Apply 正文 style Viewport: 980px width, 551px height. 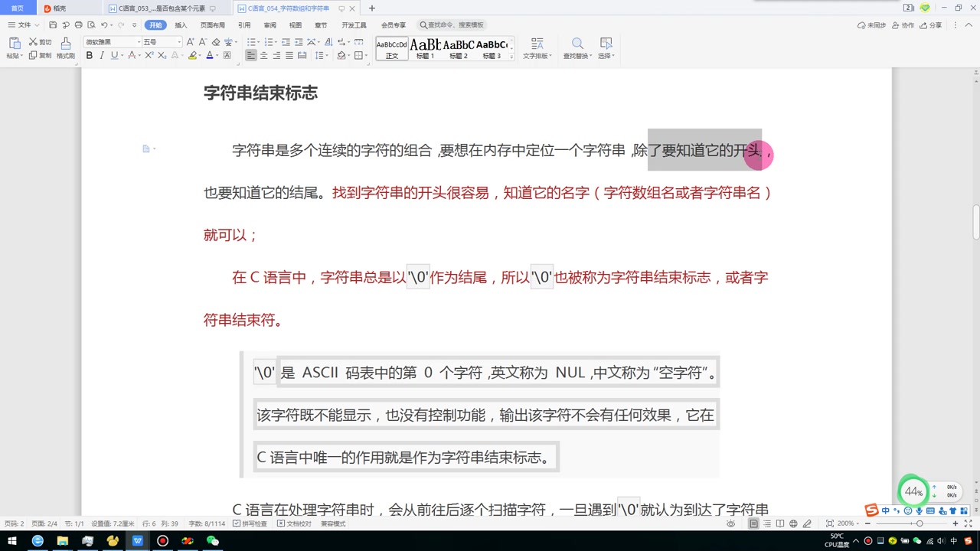pos(392,49)
